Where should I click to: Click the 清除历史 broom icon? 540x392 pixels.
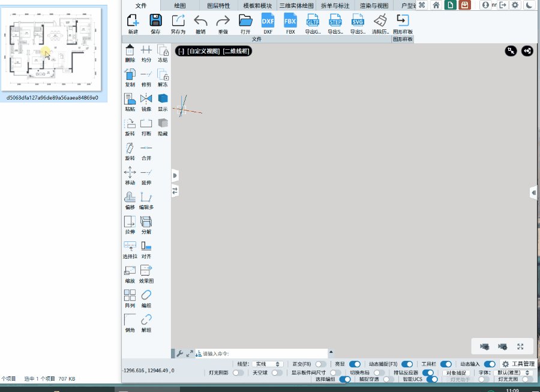tap(380, 20)
